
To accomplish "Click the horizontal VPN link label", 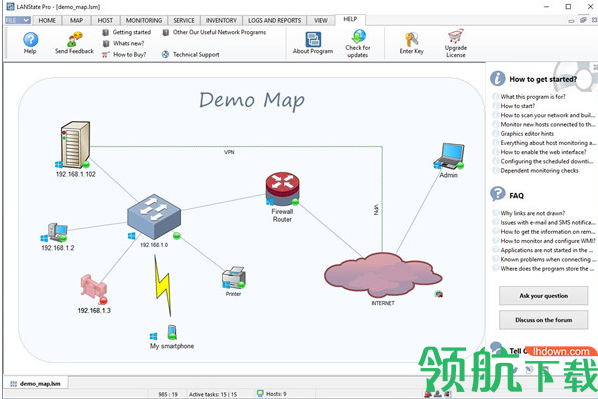I will [229, 152].
